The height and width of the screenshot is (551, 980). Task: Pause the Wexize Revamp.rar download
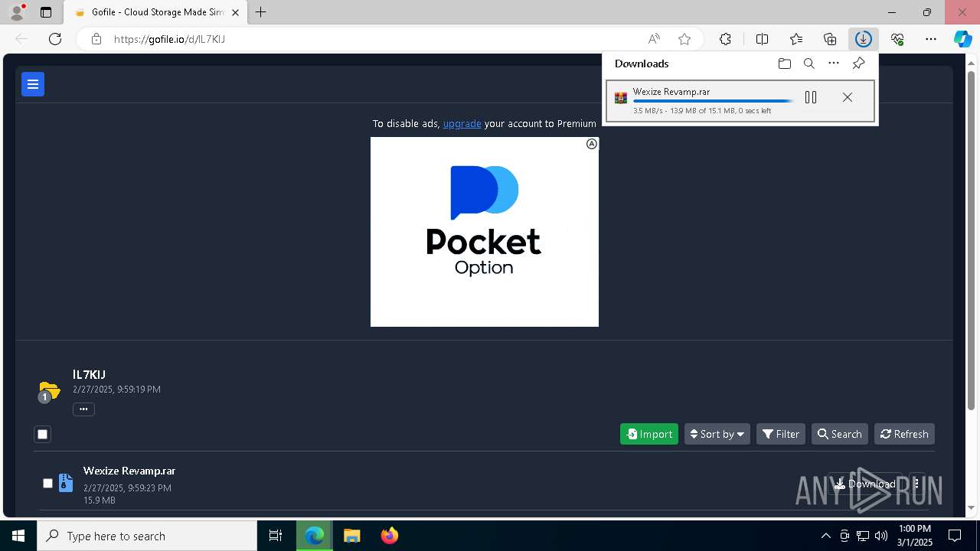(x=811, y=97)
